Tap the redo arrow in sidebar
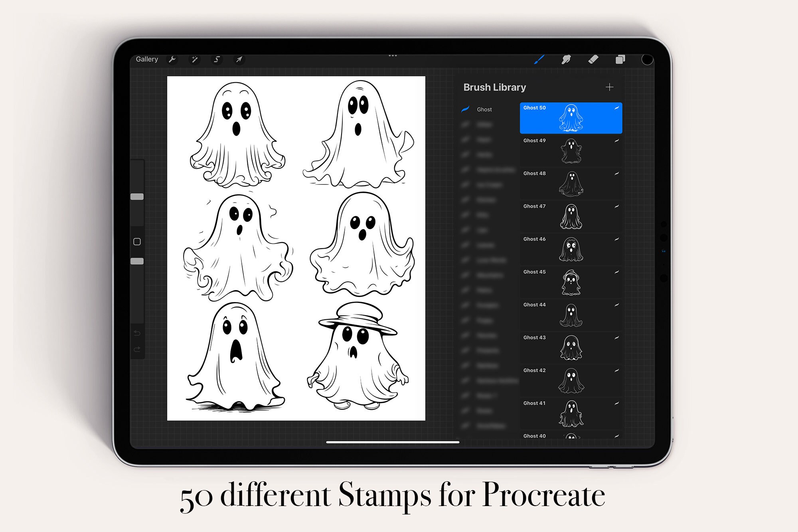The height and width of the screenshot is (532, 798). [x=137, y=349]
